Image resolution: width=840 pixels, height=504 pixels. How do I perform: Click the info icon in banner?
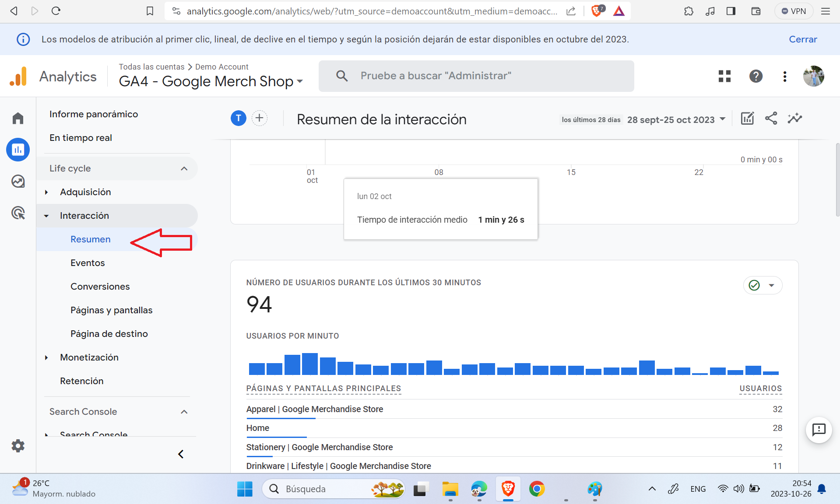23,39
